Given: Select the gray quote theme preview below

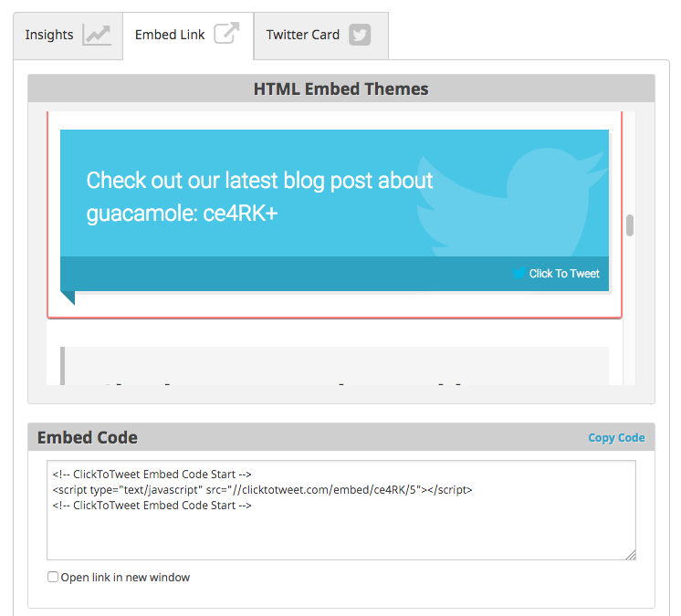Looking at the screenshot, I should point(334,366).
